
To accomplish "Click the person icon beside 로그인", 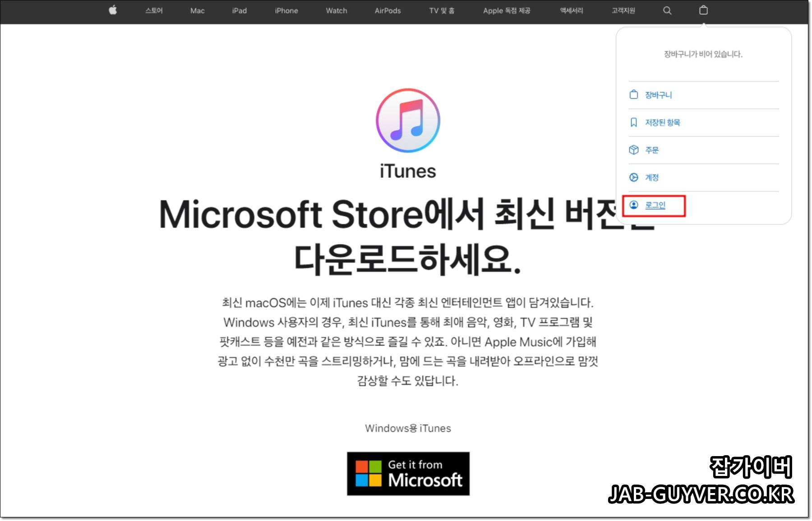I will [634, 205].
